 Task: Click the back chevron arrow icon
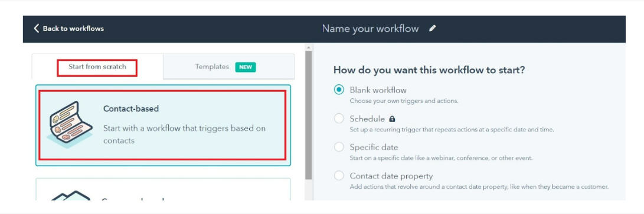(x=37, y=28)
